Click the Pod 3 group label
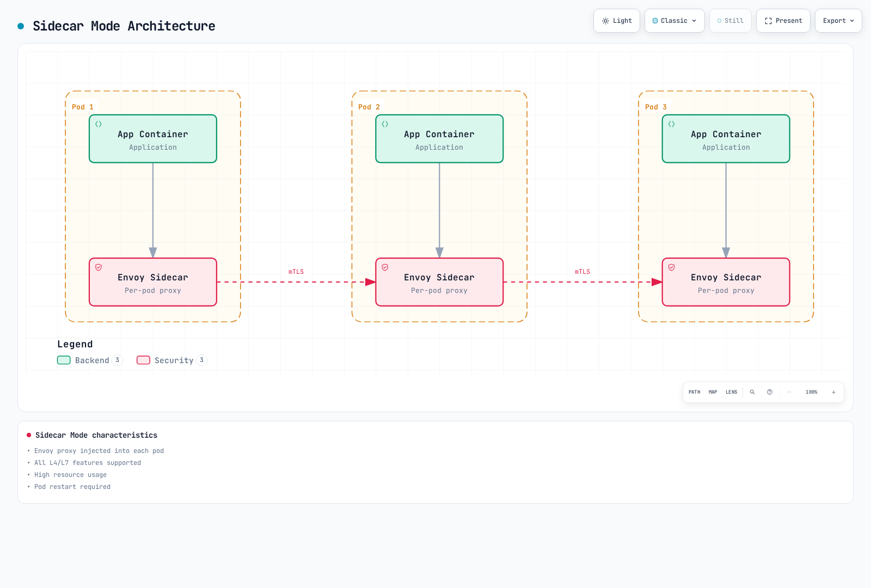871x588 pixels. point(655,107)
